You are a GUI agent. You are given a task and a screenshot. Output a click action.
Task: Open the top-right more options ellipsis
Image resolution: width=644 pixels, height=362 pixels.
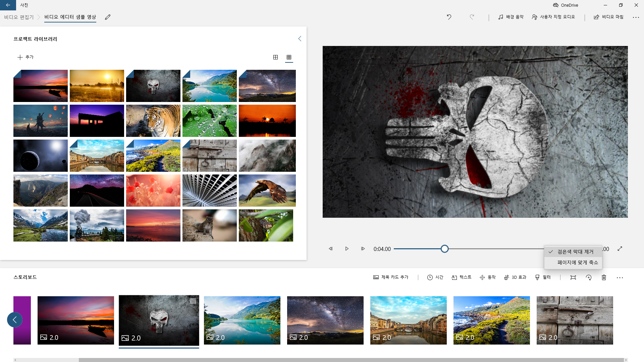tap(636, 17)
